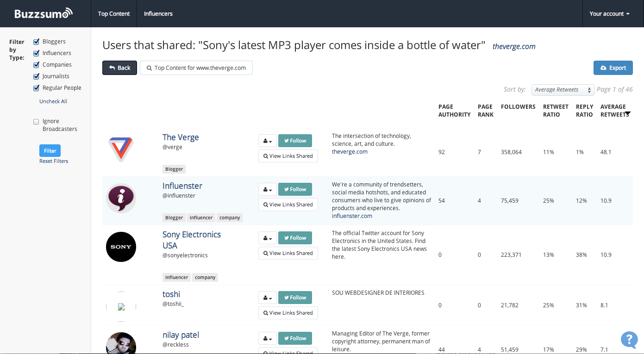This screenshot has height=354, width=644.
Task: Expand the user actions dropdown beside Influenster's Follow button
Action: click(x=267, y=189)
